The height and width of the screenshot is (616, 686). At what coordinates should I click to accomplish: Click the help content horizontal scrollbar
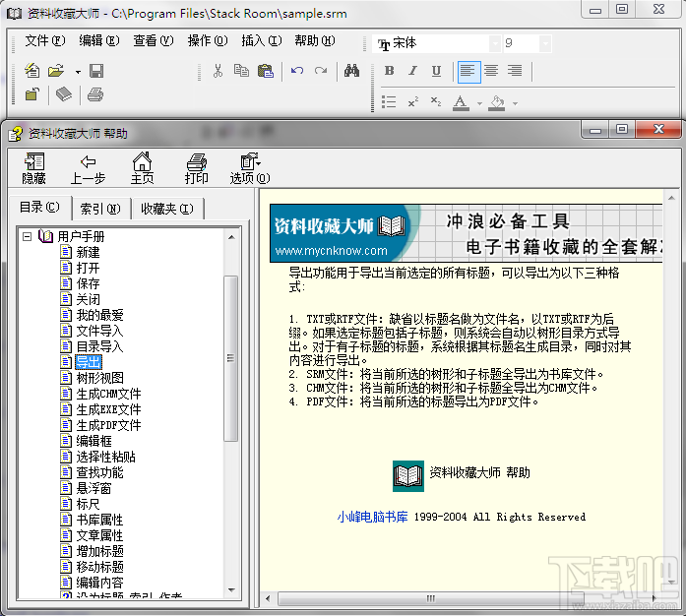tap(462, 598)
